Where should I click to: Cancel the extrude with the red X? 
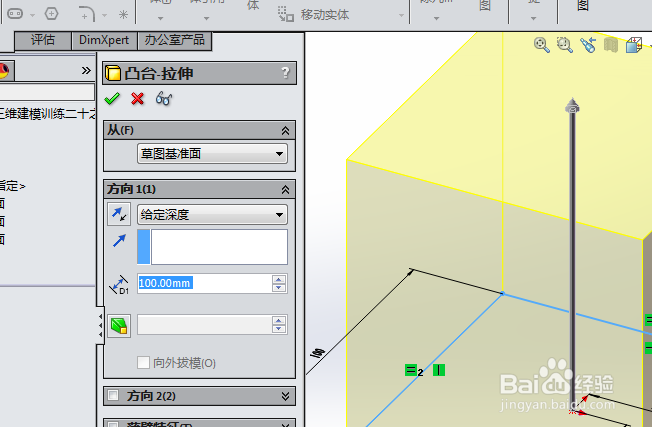coord(137,99)
